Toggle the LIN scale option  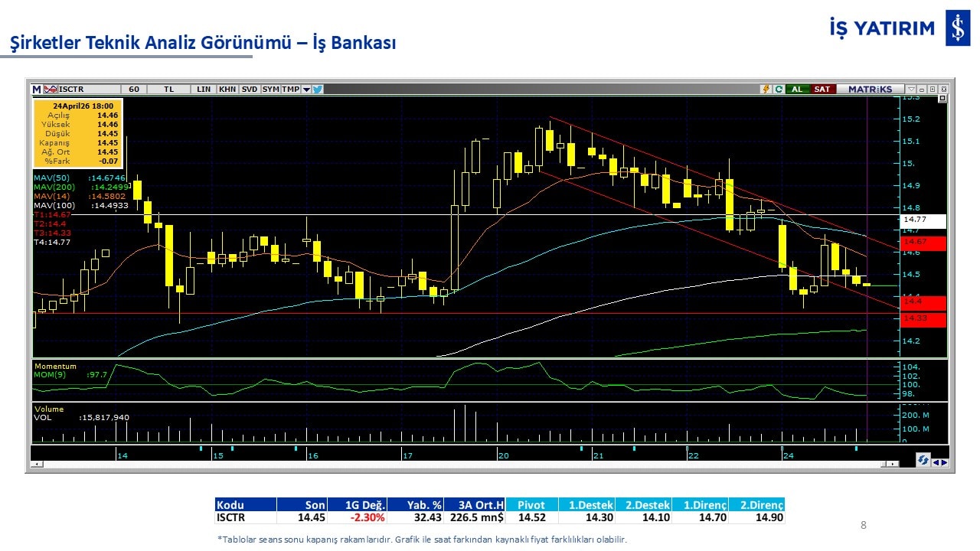pos(204,89)
